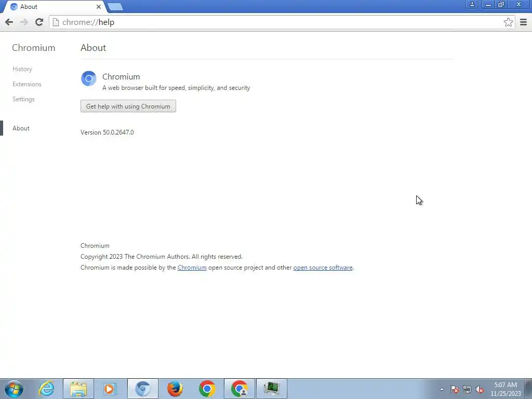Screen dimensions: 532x399
Task: Follow the Chromium project link
Action: [192, 268]
